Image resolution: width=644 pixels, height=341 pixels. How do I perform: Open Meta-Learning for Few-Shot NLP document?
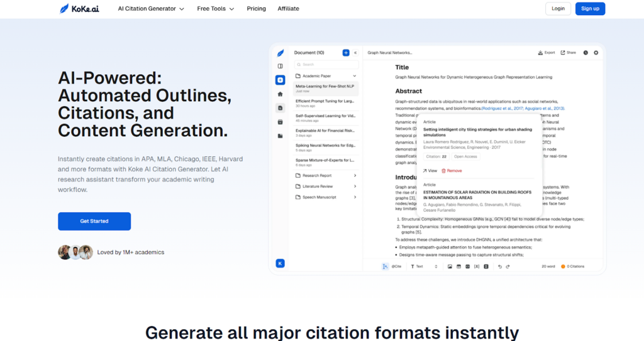point(326,88)
